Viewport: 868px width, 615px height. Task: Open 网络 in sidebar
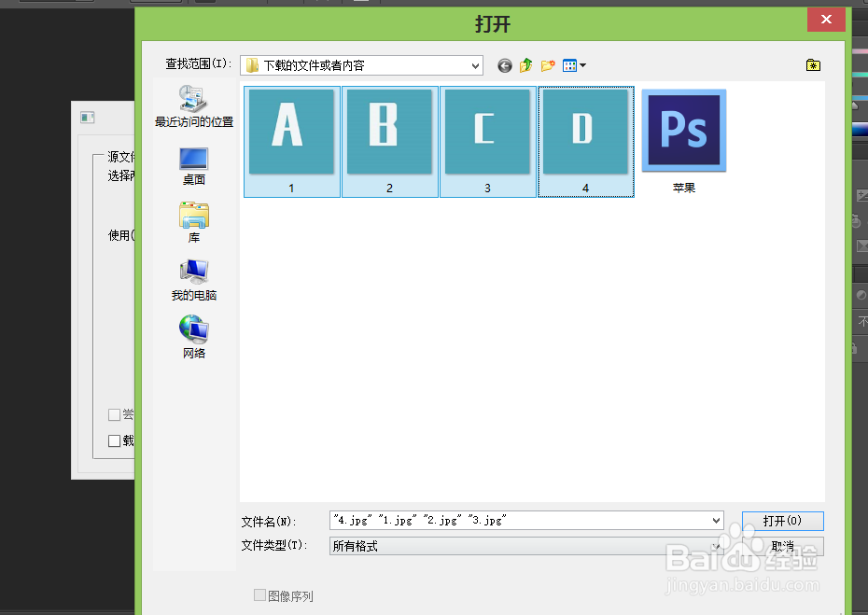click(x=194, y=337)
